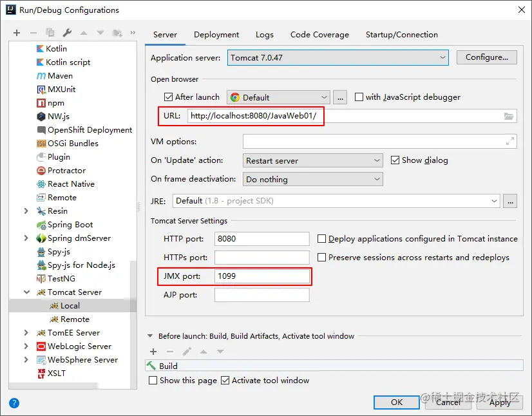
Task: Collapse the Tomcat Server node
Action: click(26, 292)
